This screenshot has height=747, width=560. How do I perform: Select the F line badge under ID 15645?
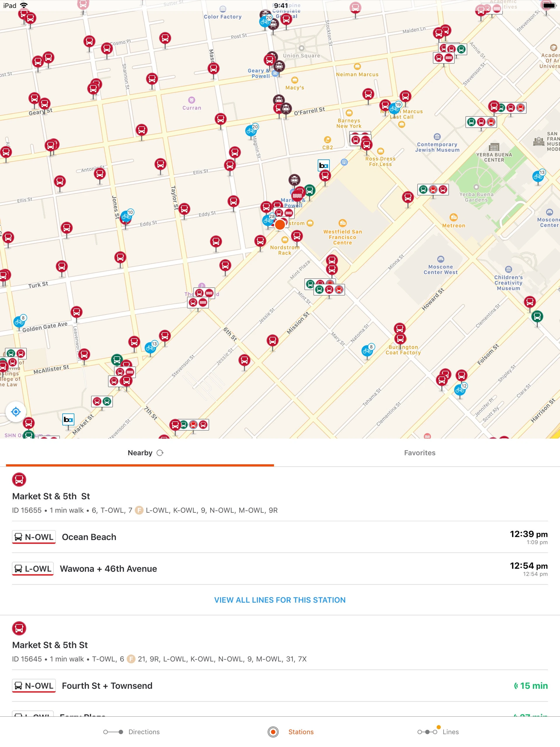point(131,659)
